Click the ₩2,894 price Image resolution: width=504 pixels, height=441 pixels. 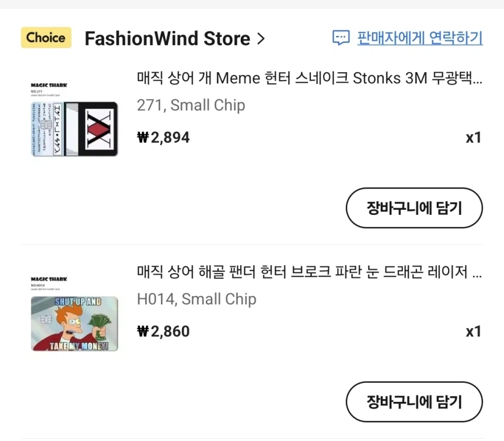[164, 138]
